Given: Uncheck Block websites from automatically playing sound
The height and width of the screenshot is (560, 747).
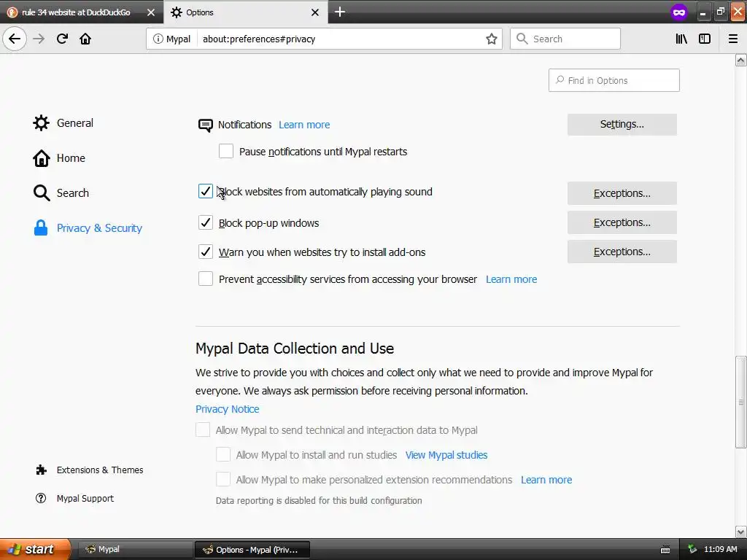Looking at the screenshot, I should pyautogui.click(x=206, y=192).
